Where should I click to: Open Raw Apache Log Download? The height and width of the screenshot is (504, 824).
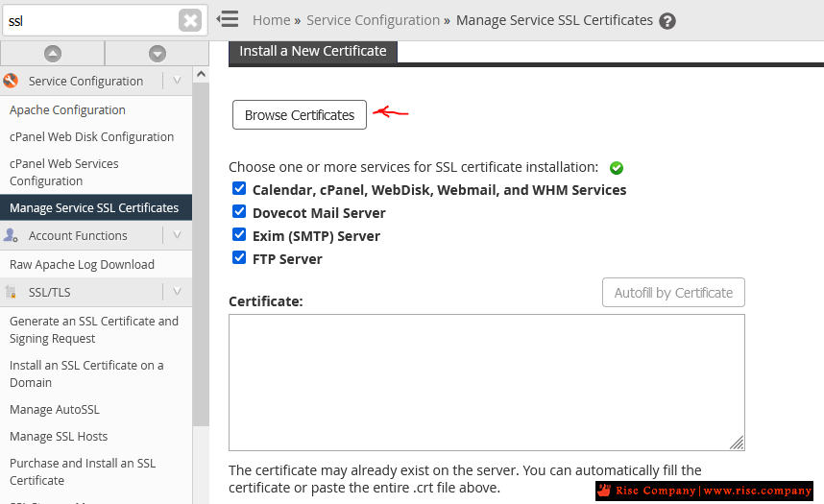tap(82, 264)
